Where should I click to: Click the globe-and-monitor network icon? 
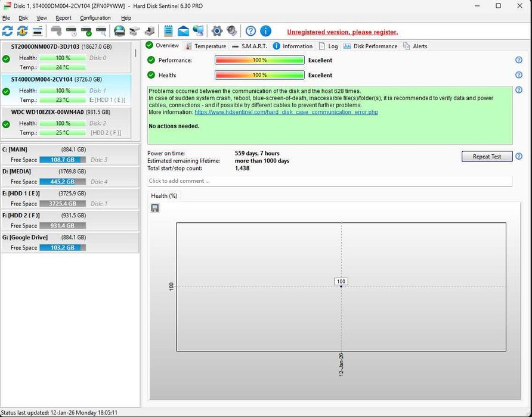(x=198, y=31)
